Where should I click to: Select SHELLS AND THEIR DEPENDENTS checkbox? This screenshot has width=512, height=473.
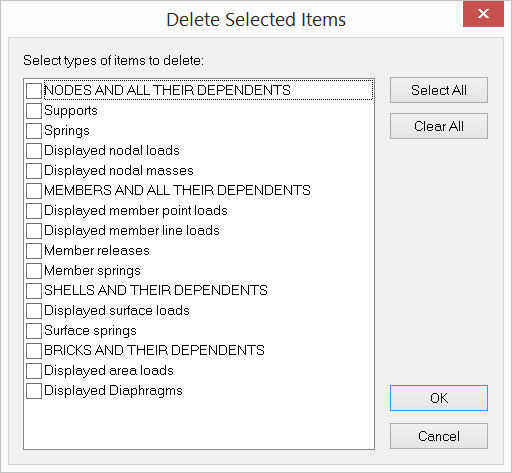34,291
